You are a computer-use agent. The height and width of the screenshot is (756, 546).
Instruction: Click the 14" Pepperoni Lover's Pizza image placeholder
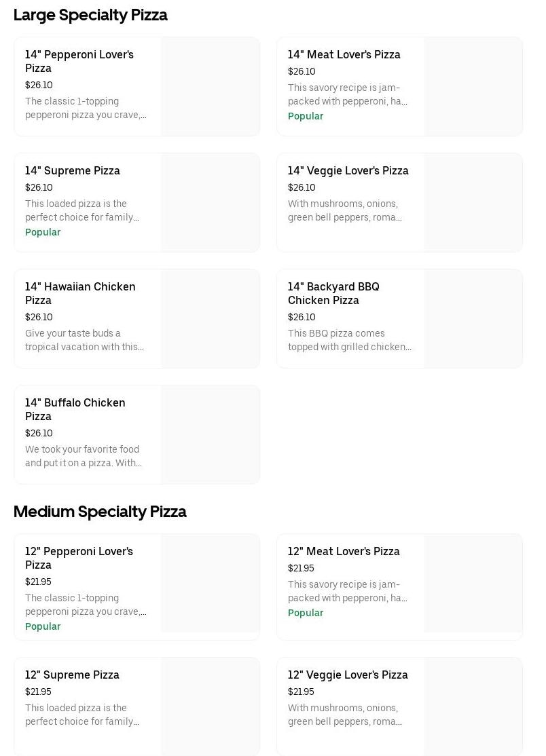(x=211, y=86)
